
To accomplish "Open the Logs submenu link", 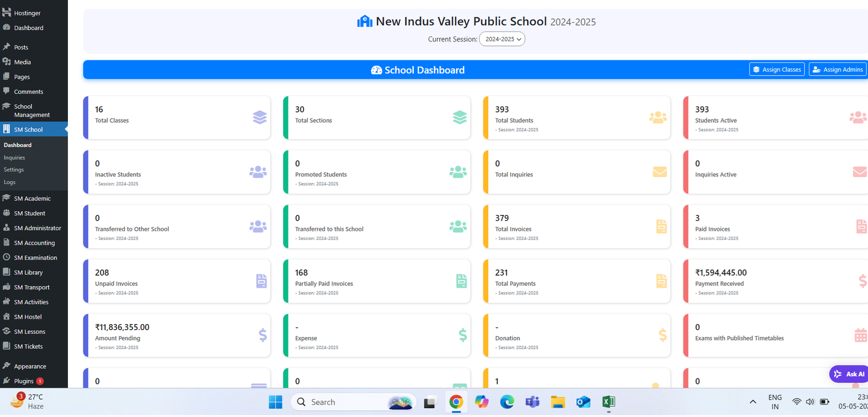I will (x=10, y=182).
